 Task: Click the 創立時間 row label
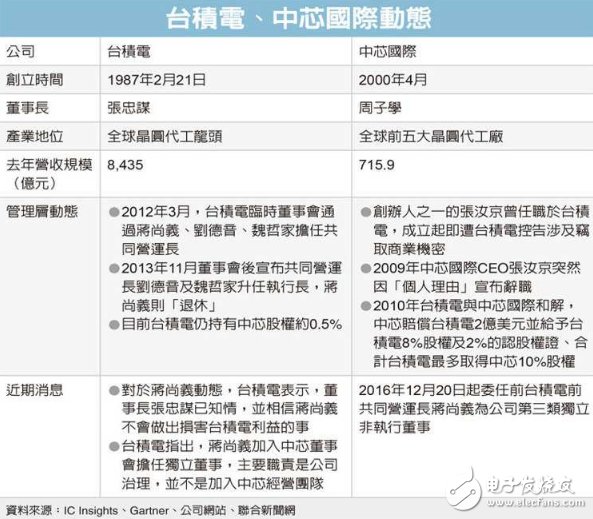point(34,80)
